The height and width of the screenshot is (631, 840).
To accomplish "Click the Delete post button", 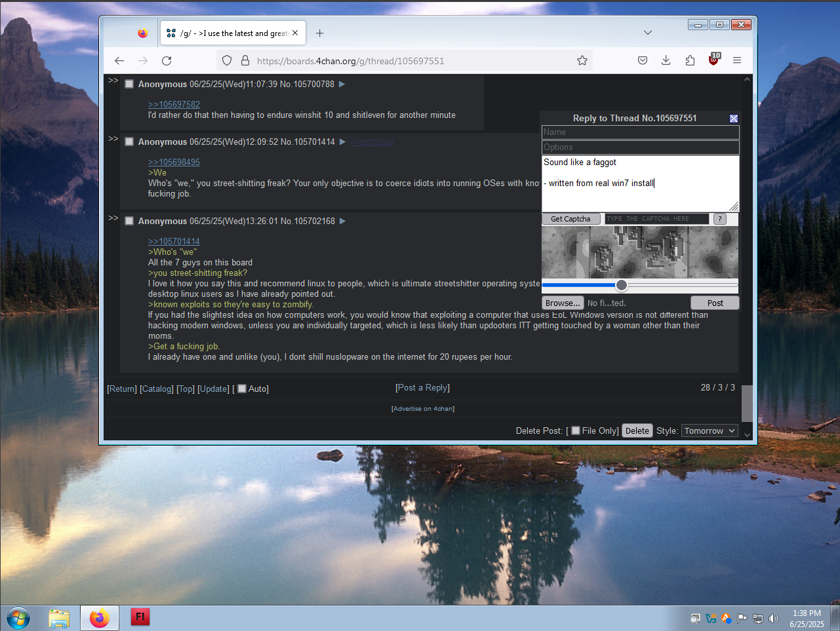I will coord(637,430).
